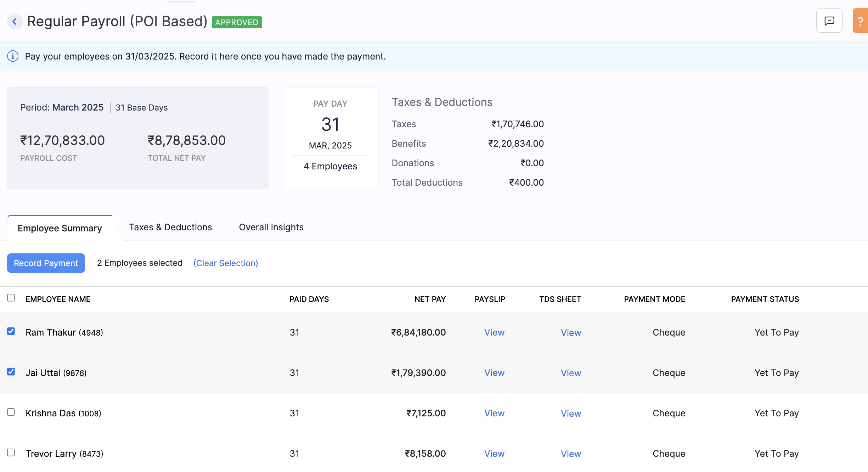
Task: Click the back arrow beside Regular Payroll
Action: 15,22
